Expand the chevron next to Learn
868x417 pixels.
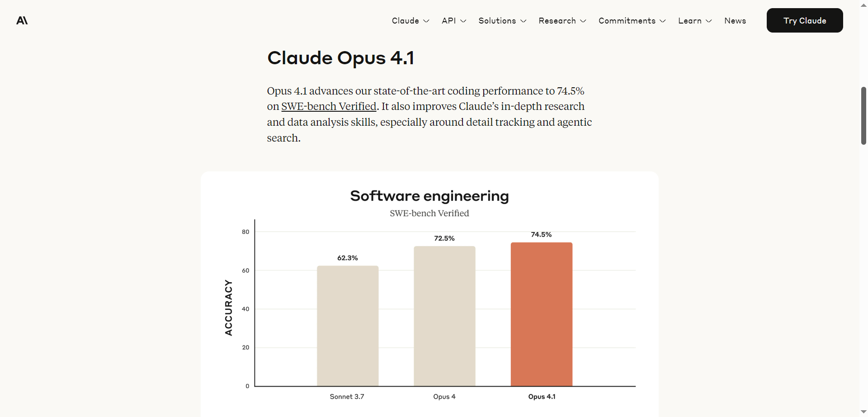pyautogui.click(x=708, y=21)
